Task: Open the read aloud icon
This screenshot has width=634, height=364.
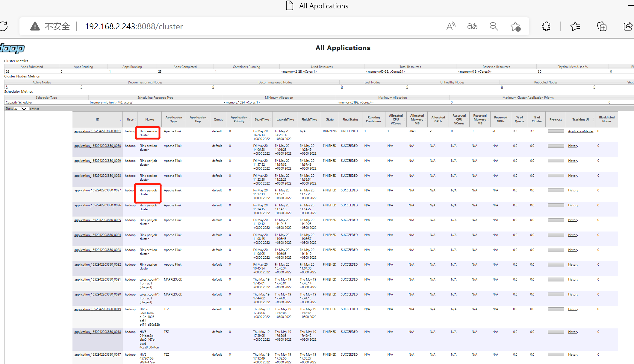Action: point(450,26)
